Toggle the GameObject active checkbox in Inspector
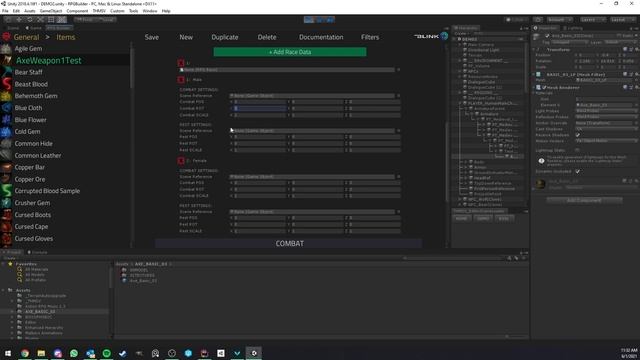640x360 pixels. pyautogui.click(x=547, y=36)
